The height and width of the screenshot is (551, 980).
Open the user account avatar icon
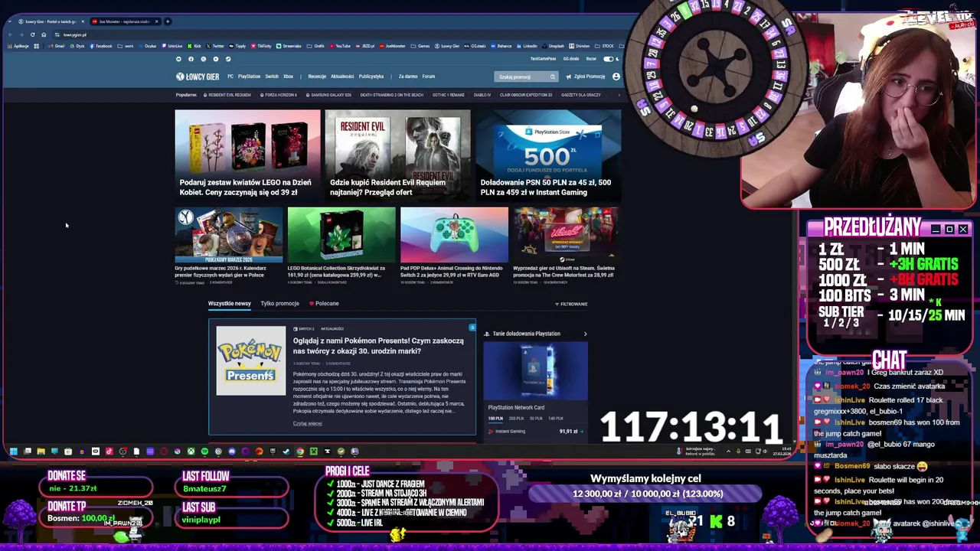(616, 77)
